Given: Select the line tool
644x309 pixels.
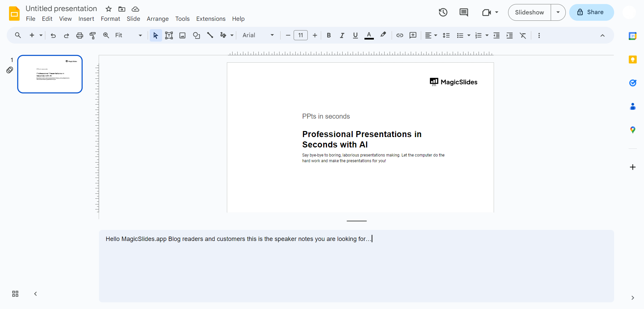Looking at the screenshot, I should click(x=210, y=35).
